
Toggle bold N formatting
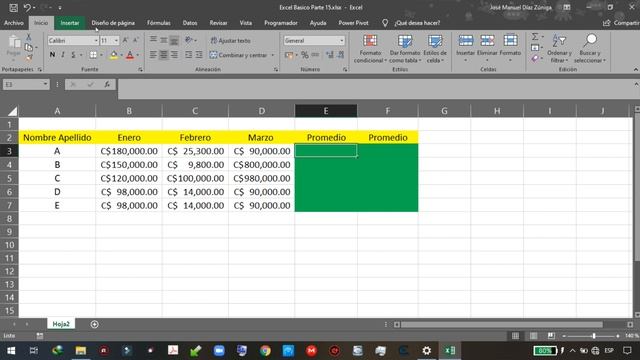point(52,55)
